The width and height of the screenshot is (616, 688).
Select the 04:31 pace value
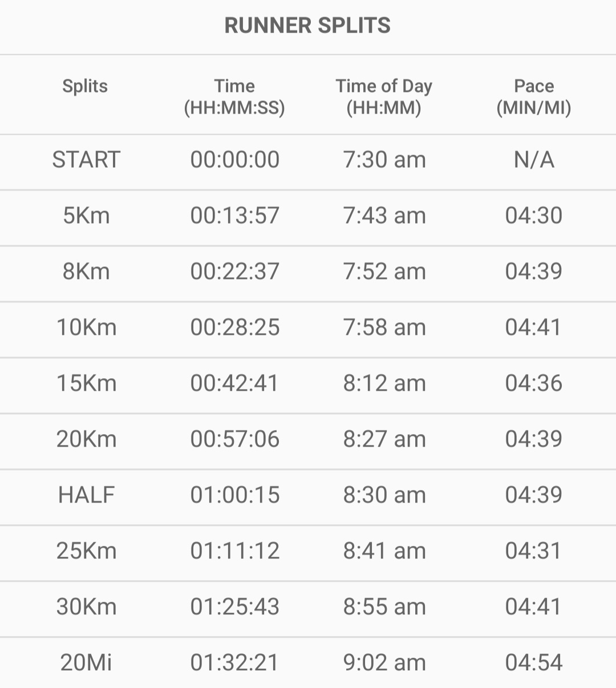pos(534,551)
